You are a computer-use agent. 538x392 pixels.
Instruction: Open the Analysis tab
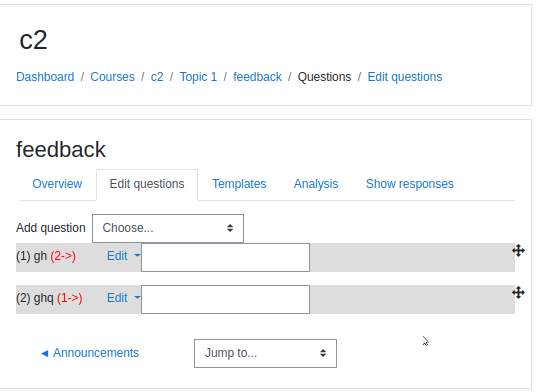coord(316,184)
